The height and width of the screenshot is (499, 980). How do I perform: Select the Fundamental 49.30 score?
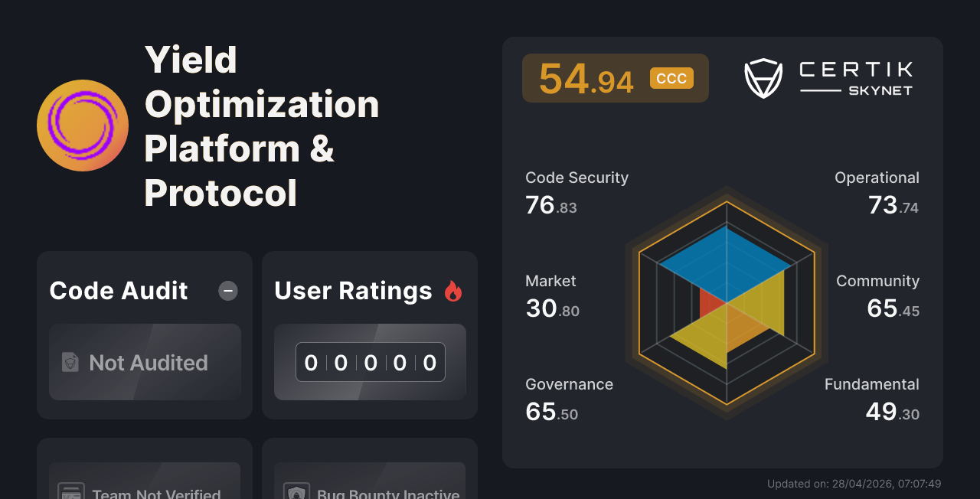[x=892, y=412]
